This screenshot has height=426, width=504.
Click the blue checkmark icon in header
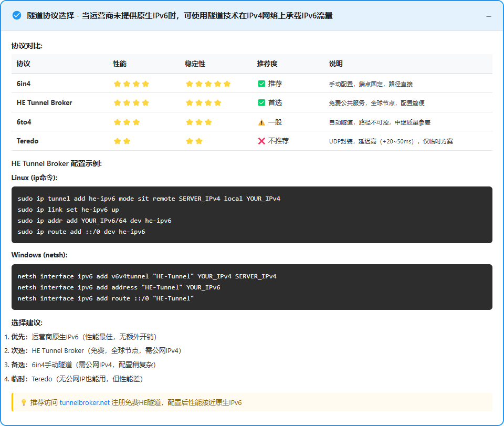17,16
